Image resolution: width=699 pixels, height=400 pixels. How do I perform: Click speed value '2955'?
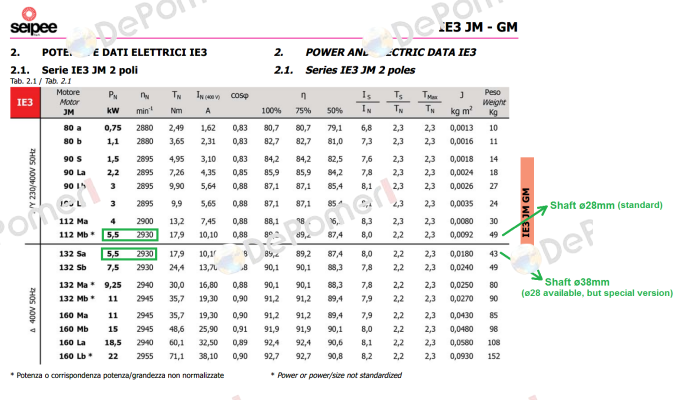tap(144, 356)
